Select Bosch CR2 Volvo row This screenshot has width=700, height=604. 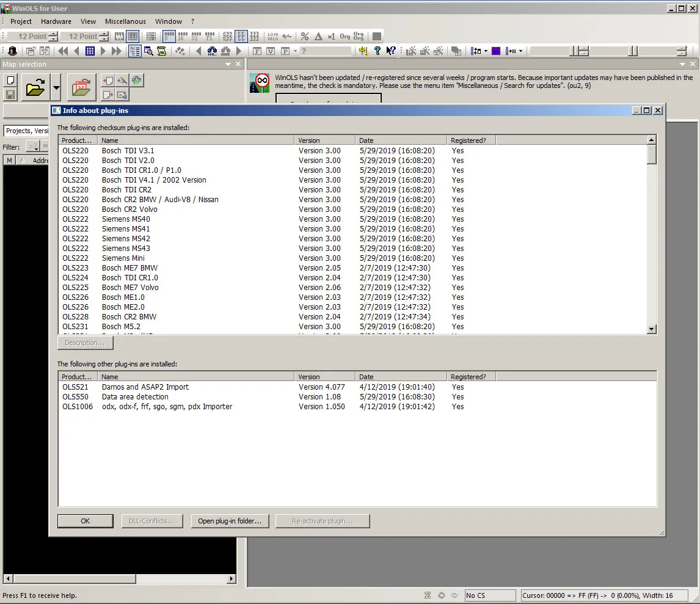(352, 209)
